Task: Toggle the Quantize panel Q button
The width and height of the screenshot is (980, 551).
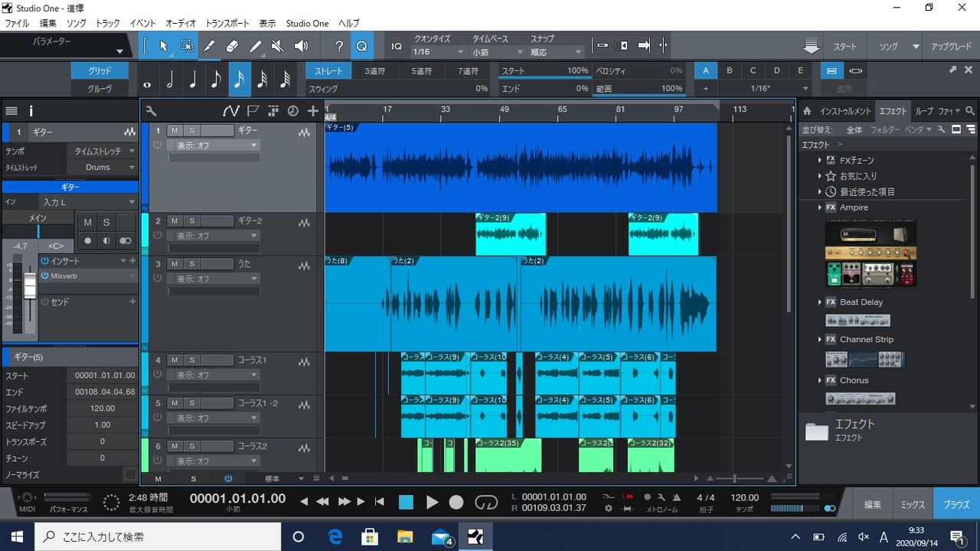Action: click(362, 46)
